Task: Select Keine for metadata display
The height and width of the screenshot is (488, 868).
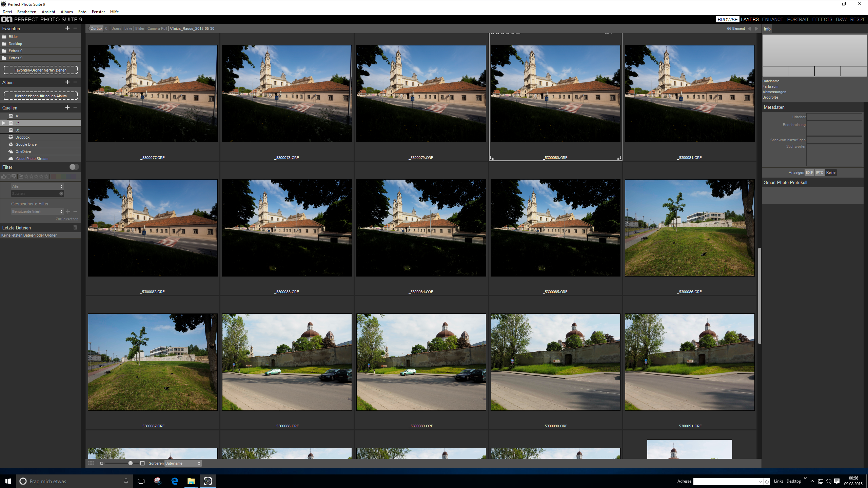Action: 831,172
